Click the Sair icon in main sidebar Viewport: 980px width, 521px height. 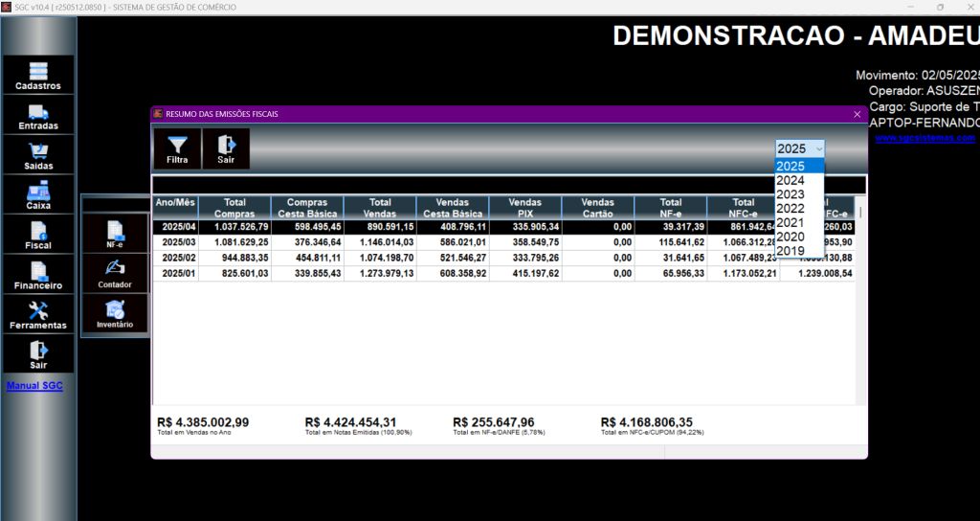pos(38,354)
